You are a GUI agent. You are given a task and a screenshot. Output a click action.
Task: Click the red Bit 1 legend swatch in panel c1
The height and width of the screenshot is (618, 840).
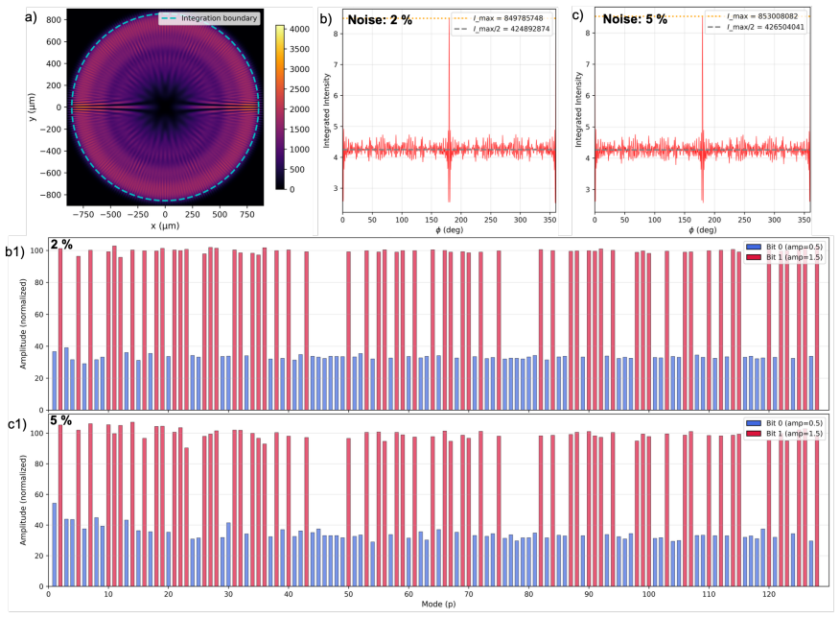(754, 434)
